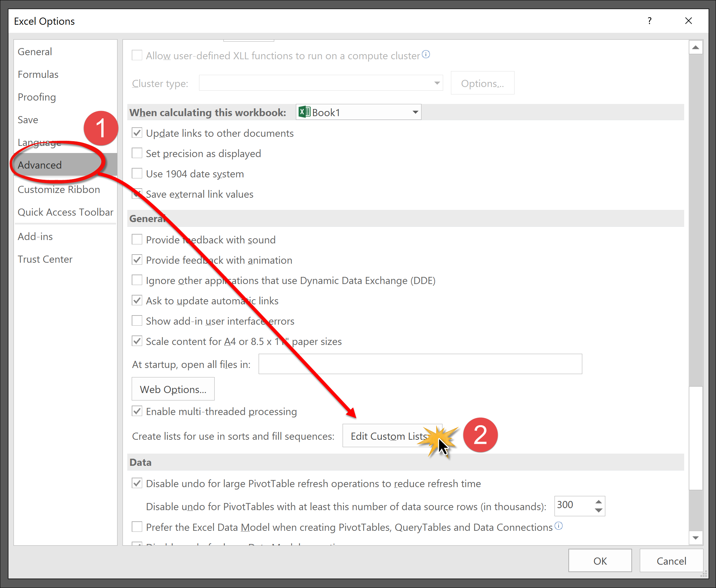This screenshot has height=588, width=716.
Task: Click the info icon next to compute cluster option
Action: click(426, 54)
